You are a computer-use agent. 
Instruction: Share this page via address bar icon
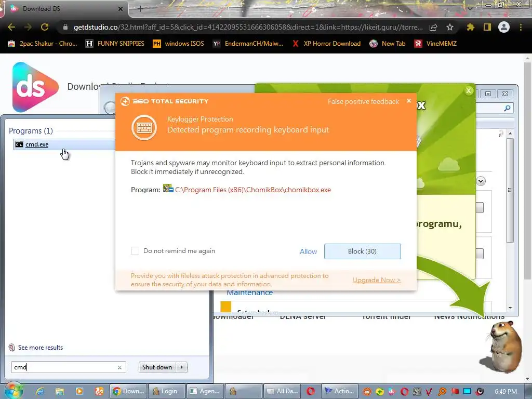pyautogui.click(x=433, y=27)
